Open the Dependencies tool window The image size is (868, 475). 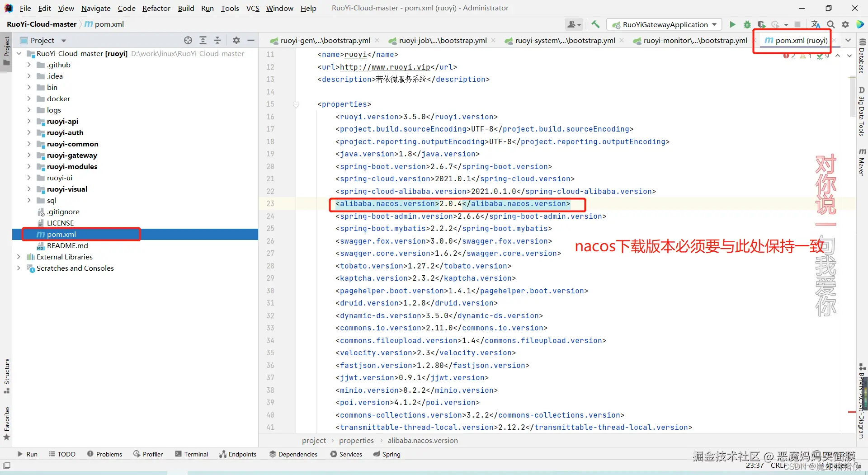tap(293, 454)
